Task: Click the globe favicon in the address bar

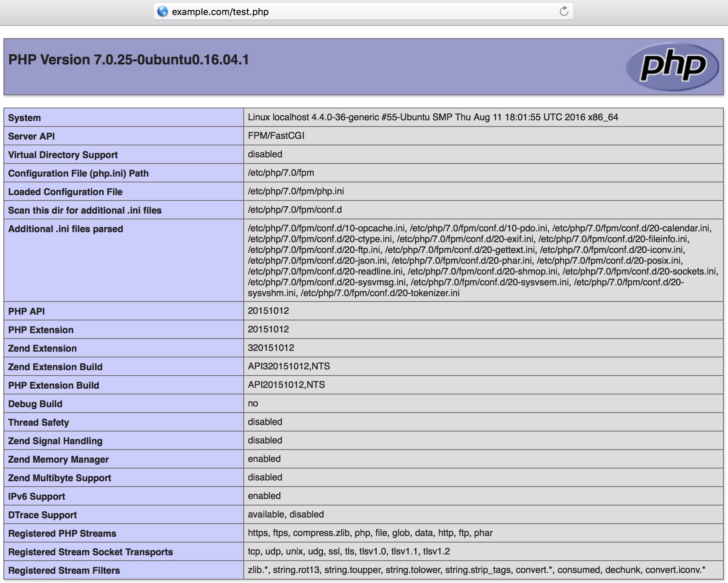Action: [x=163, y=11]
